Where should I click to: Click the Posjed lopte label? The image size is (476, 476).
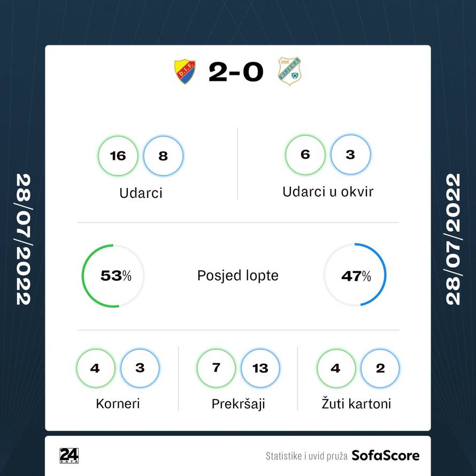pos(238,275)
